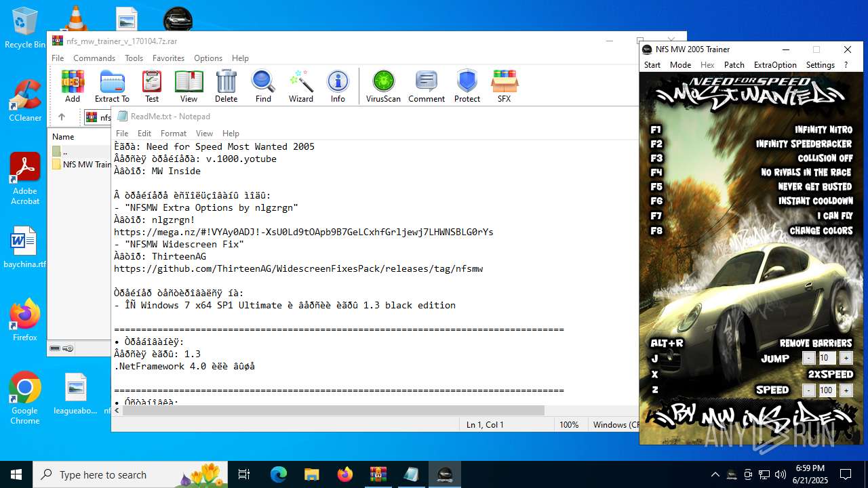Open Notepad View menu
The image size is (868, 488).
[204, 134]
